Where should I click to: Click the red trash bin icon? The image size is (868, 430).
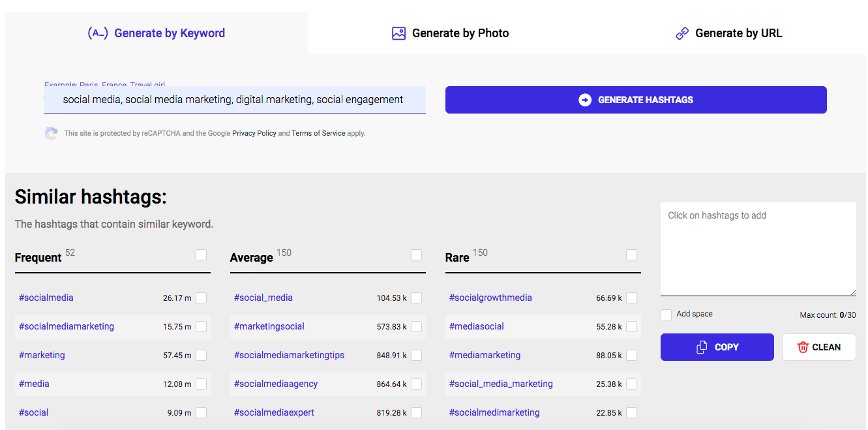click(803, 347)
